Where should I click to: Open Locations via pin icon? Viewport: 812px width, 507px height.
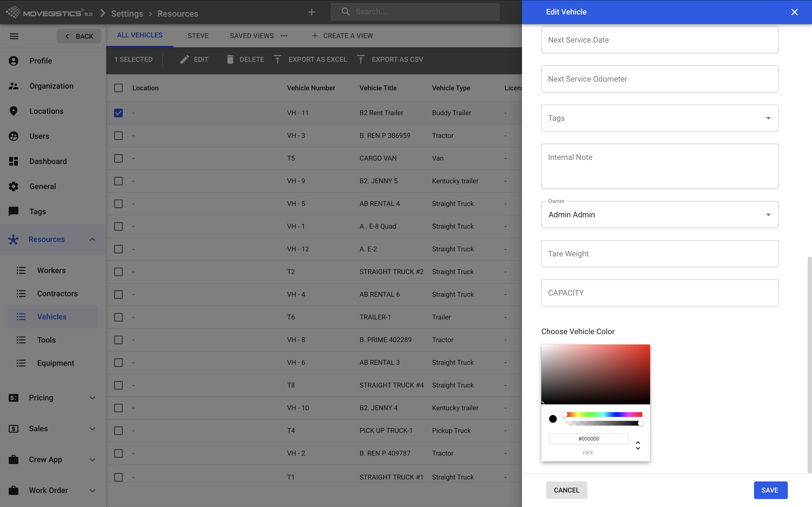click(x=14, y=111)
